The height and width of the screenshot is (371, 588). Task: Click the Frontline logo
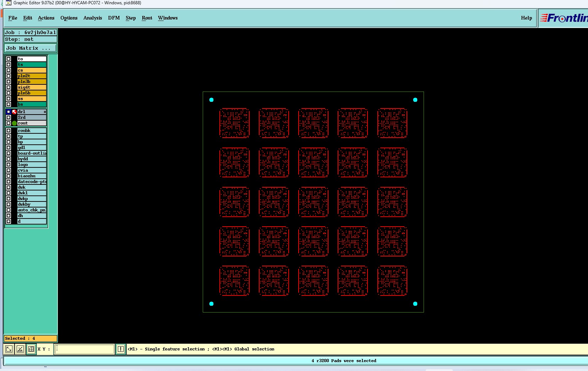tap(564, 18)
